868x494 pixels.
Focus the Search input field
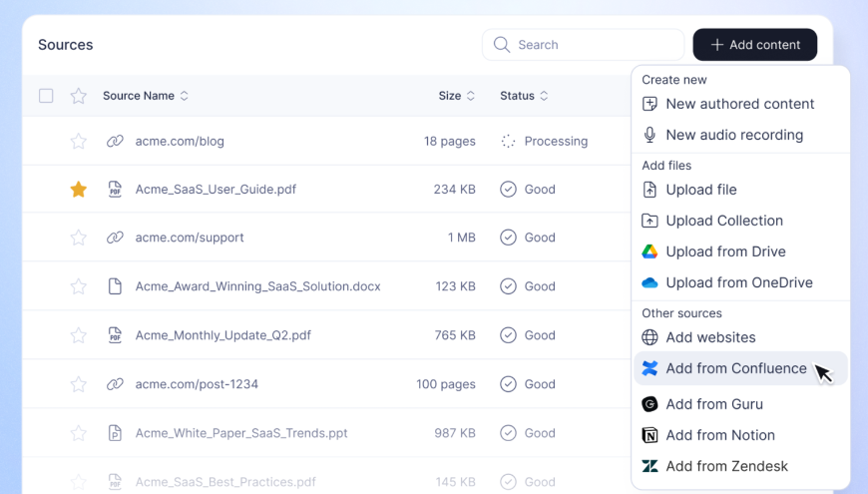point(584,45)
